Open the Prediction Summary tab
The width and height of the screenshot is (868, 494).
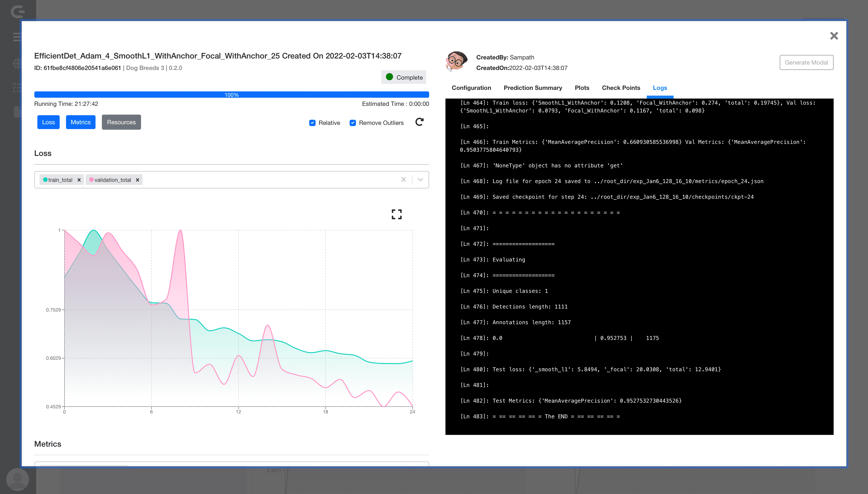(533, 88)
